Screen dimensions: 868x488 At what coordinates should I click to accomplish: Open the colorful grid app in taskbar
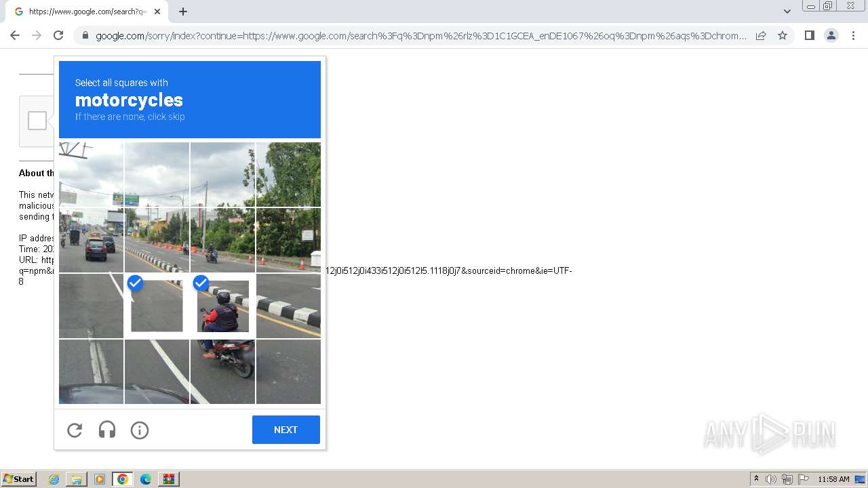[x=169, y=479]
